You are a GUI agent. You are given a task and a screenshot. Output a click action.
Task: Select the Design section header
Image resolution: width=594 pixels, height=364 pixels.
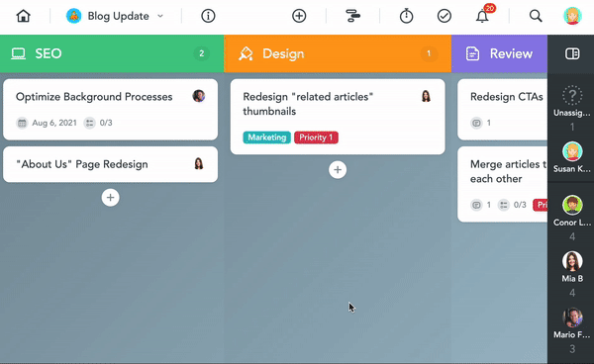(x=338, y=53)
